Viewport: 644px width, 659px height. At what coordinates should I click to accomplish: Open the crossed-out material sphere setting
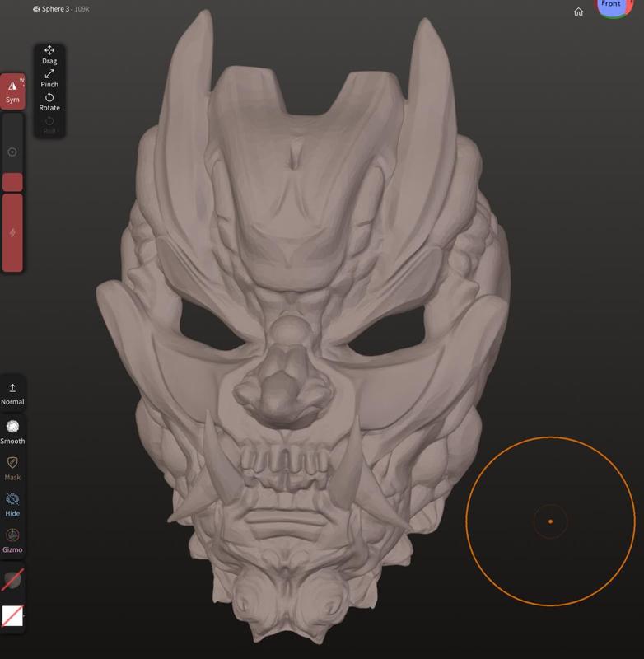(x=12, y=581)
